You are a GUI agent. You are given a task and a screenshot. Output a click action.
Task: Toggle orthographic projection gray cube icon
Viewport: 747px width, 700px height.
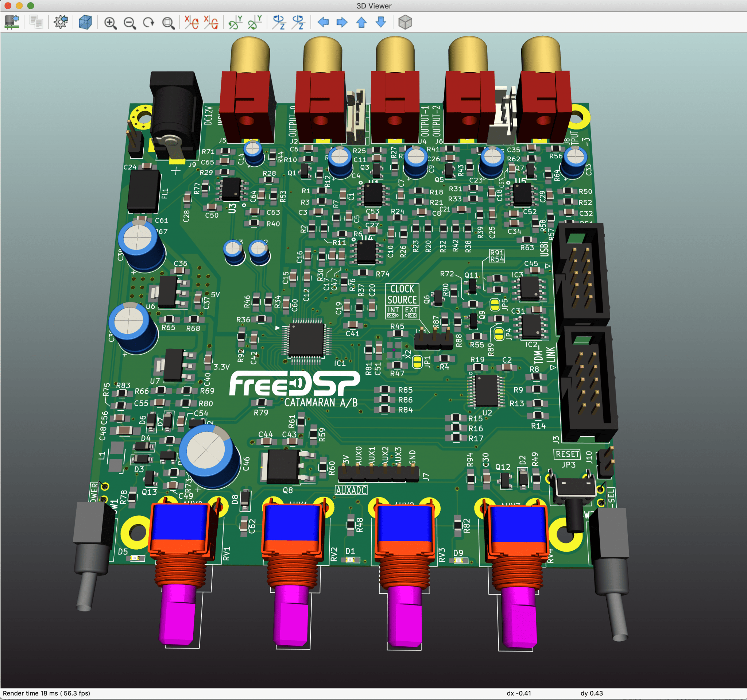[405, 22]
